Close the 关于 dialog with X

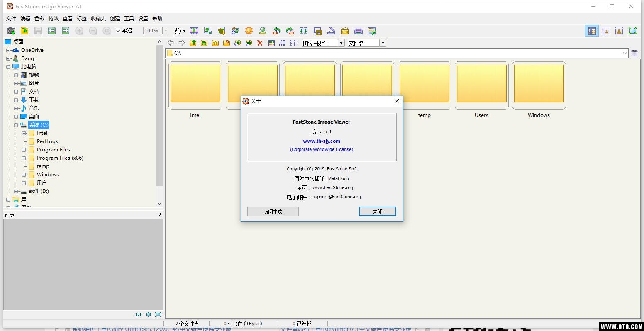click(x=396, y=101)
